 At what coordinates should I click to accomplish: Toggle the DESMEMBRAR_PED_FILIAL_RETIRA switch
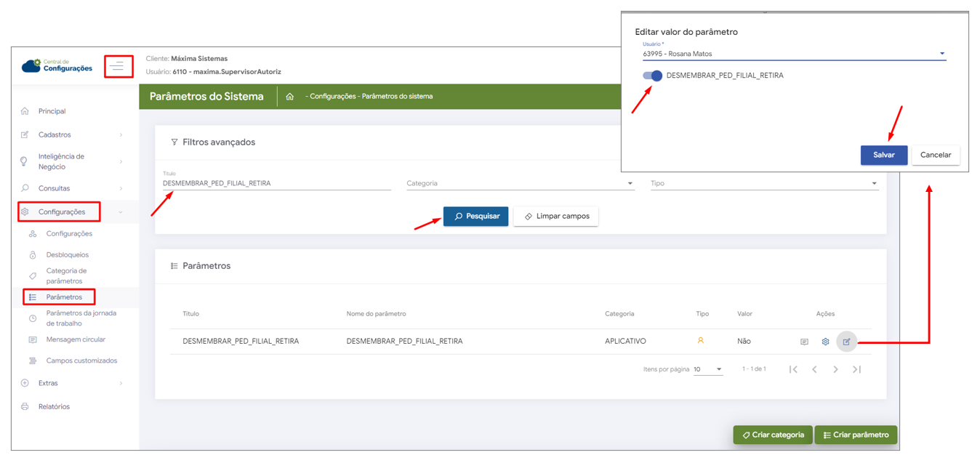653,76
